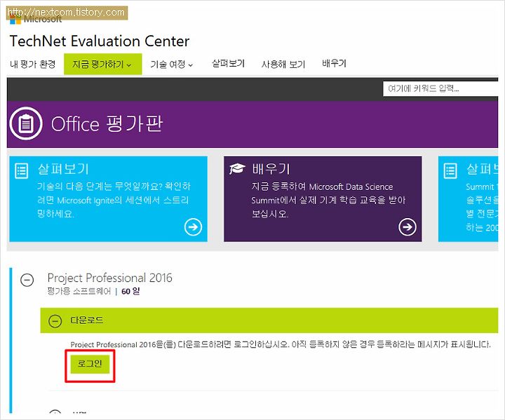Collapse the 다운로드 section
The width and height of the screenshot is (505, 420).
coord(55,321)
